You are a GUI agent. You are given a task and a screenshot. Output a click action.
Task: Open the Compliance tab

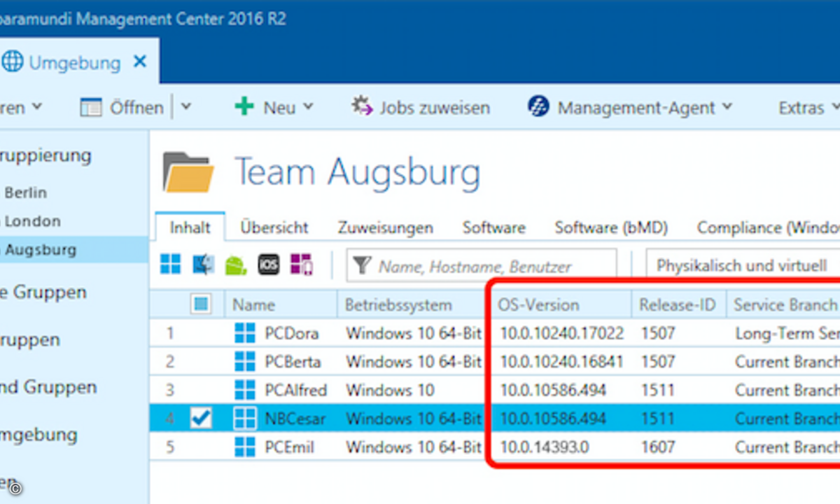pyautogui.click(x=768, y=227)
